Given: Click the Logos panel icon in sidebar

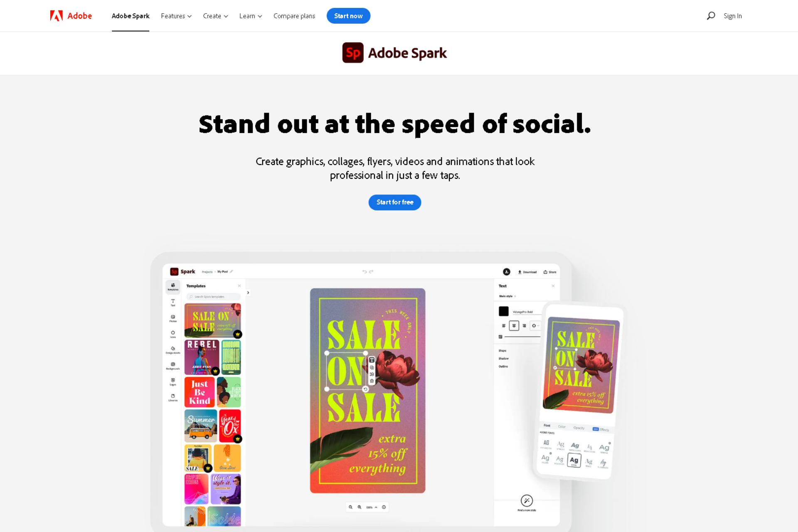Looking at the screenshot, I should click(173, 382).
